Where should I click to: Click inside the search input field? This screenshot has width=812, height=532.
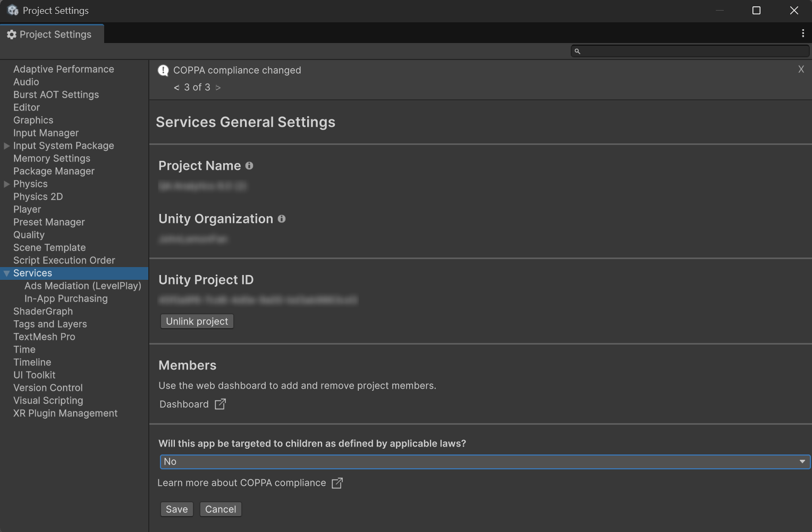[691, 51]
